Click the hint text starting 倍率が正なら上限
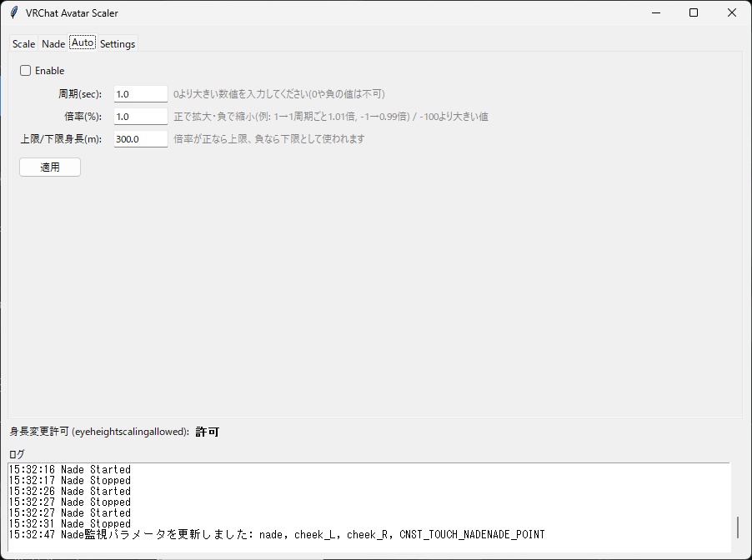The width and height of the screenshot is (752, 560). click(269, 139)
